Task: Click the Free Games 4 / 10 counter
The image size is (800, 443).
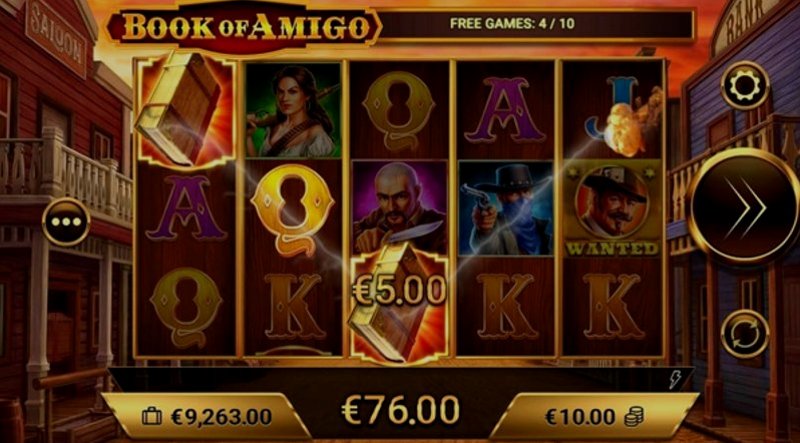Action: (512, 24)
